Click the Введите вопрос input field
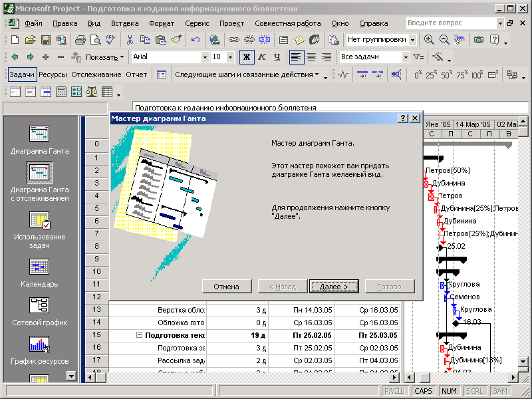532x399 pixels. coord(452,23)
